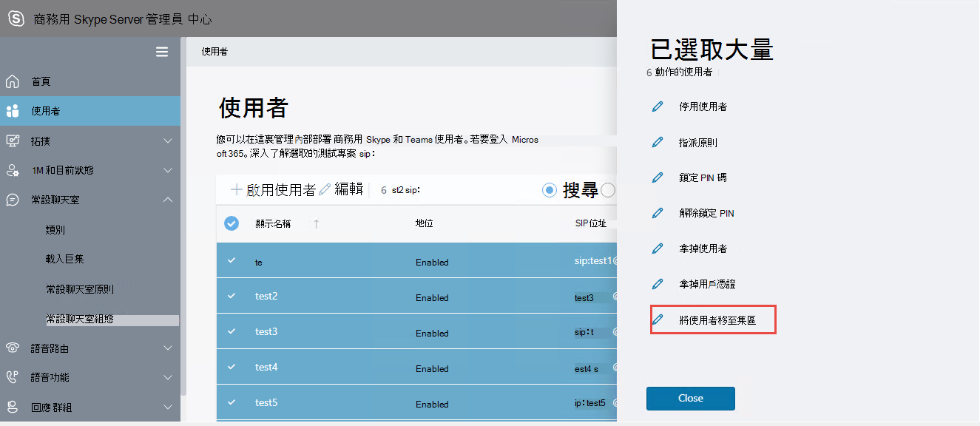Click the 1M和目前狀態 icon in the sidebar
This screenshot has width=980, height=426.
13,170
